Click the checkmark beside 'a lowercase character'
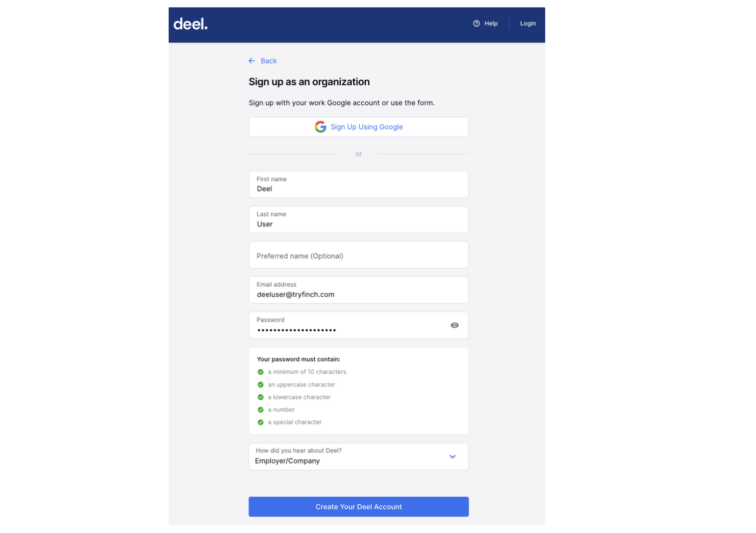The width and height of the screenshot is (756, 533). (x=260, y=397)
